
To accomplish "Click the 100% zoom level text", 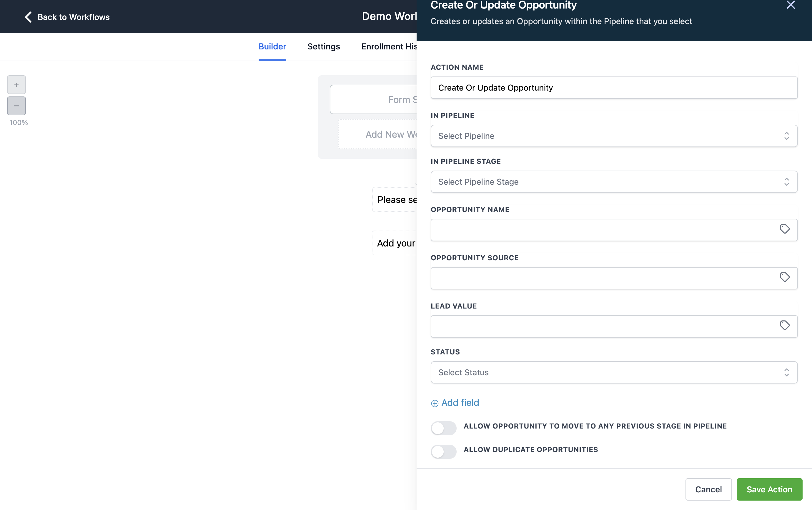I will click(19, 123).
